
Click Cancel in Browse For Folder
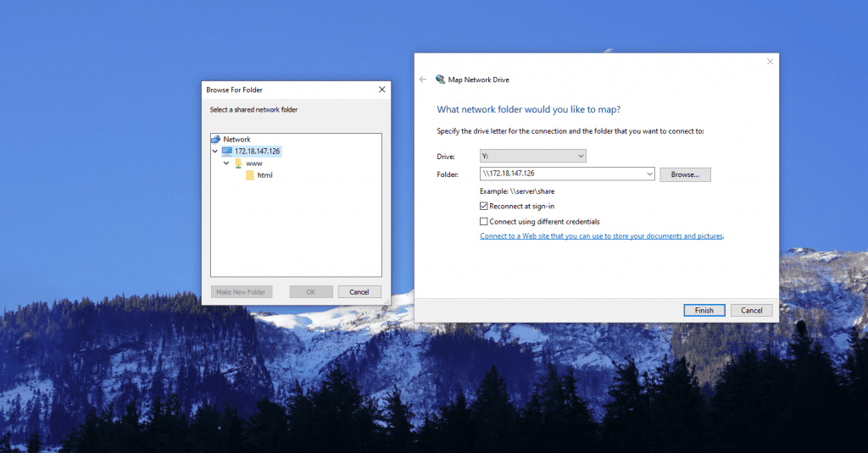click(359, 292)
